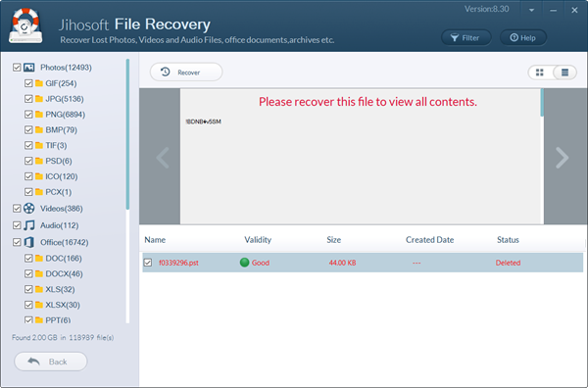Uncheck the GIF(254) checkbox
Screen dimensions: 588x388
point(28,83)
